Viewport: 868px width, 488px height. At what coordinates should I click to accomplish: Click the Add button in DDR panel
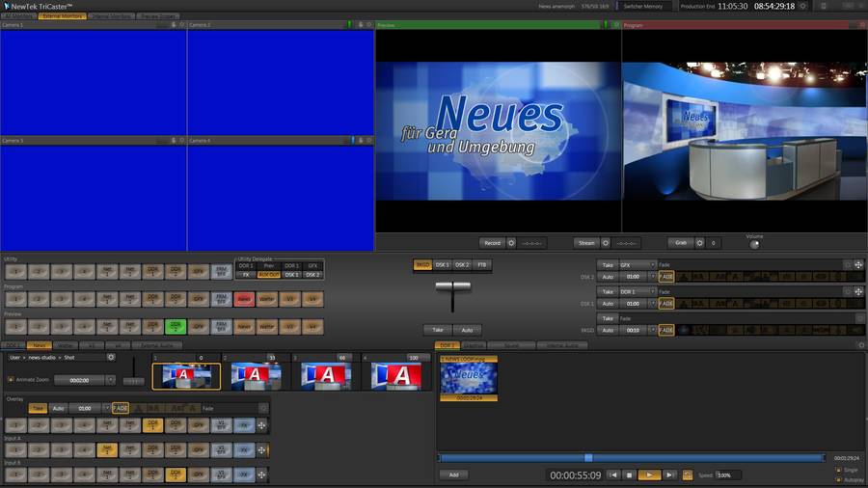click(x=453, y=474)
